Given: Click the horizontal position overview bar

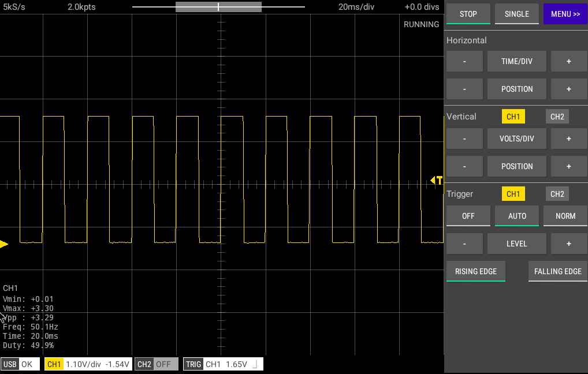Looking at the screenshot, I should [218, 7].
